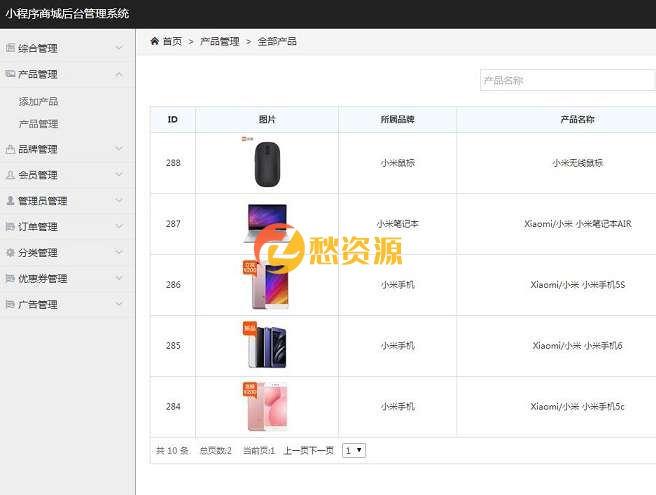Click the 综合管理 sidebar icon
This screenshot has width=656, height=495.
coord(10,48)
